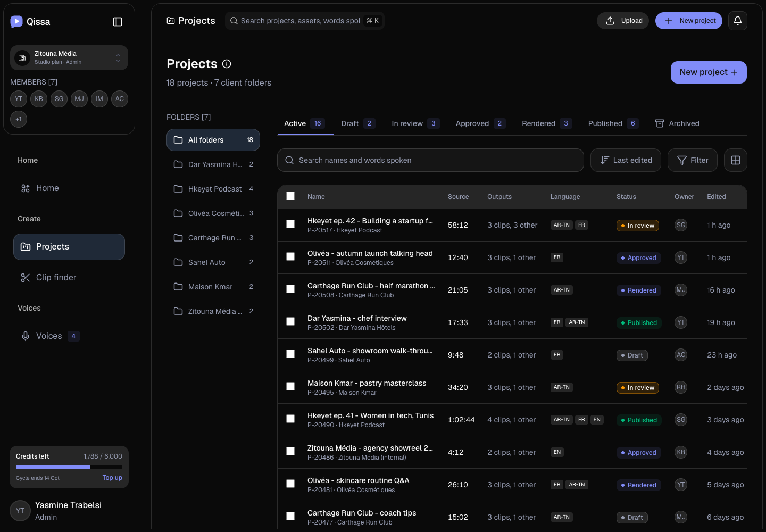Click owner avatar RH on Maison Kmar row

point(681,387)
